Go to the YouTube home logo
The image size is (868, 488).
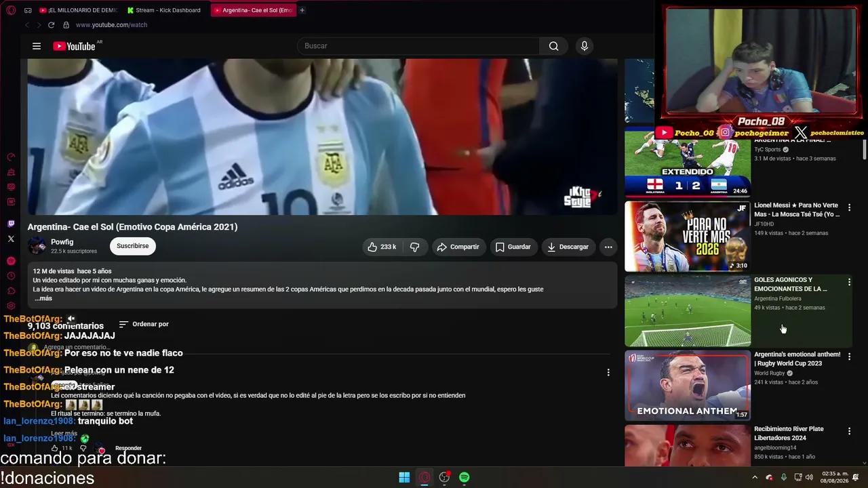[74, 46]
